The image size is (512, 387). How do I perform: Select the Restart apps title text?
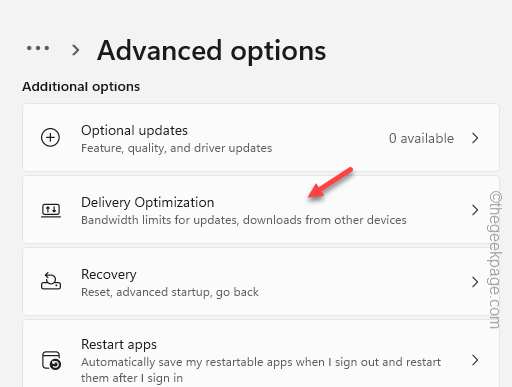[x=119, y=345]
